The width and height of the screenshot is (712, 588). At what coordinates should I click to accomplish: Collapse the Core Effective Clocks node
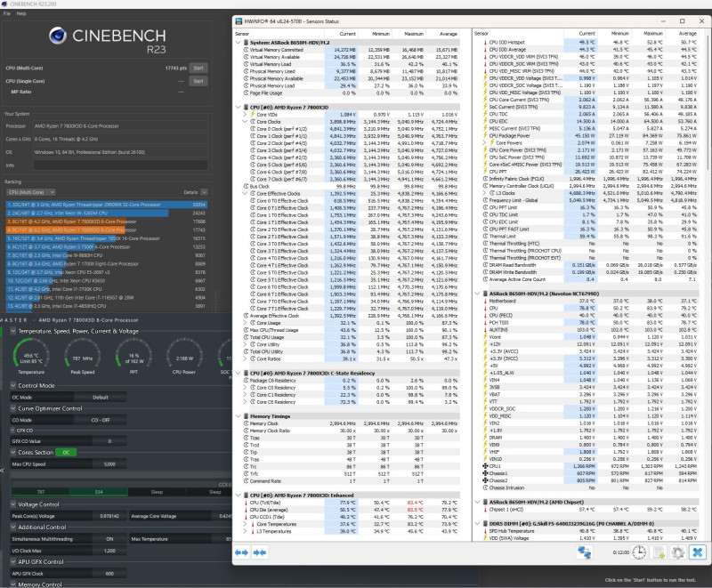246,193
